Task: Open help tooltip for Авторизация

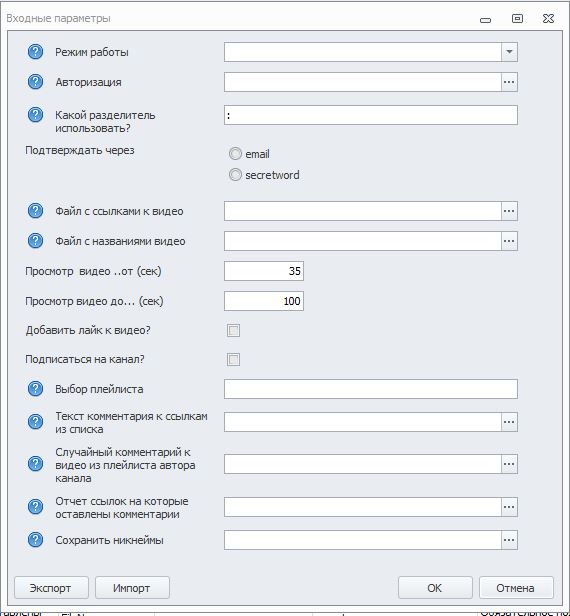Action: coord(35,82)
